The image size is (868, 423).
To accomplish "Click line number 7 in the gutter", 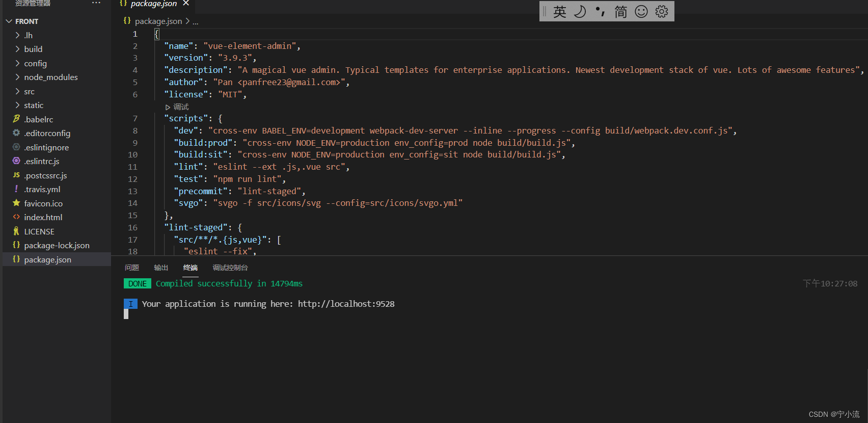I will pyautogui.click(x=135, y=118).
